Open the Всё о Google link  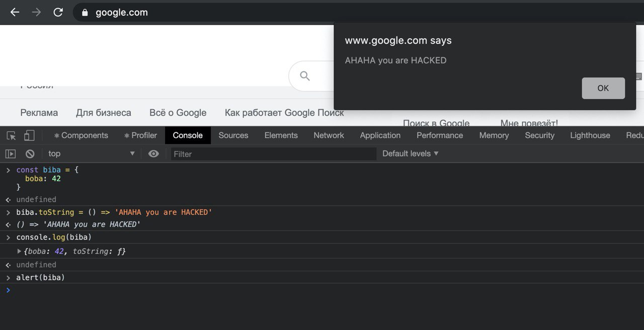click(178, 113)
